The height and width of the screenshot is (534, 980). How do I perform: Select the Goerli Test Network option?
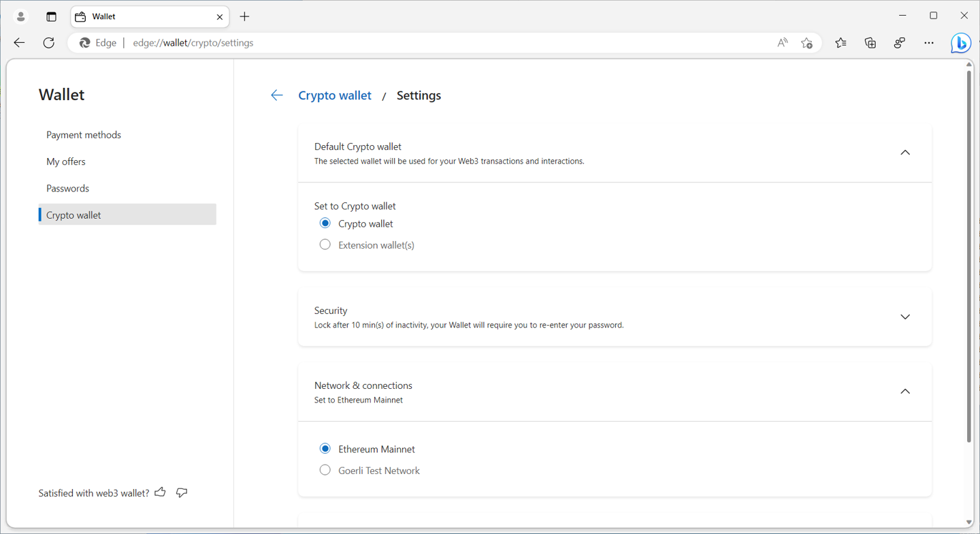pos(325,470)
